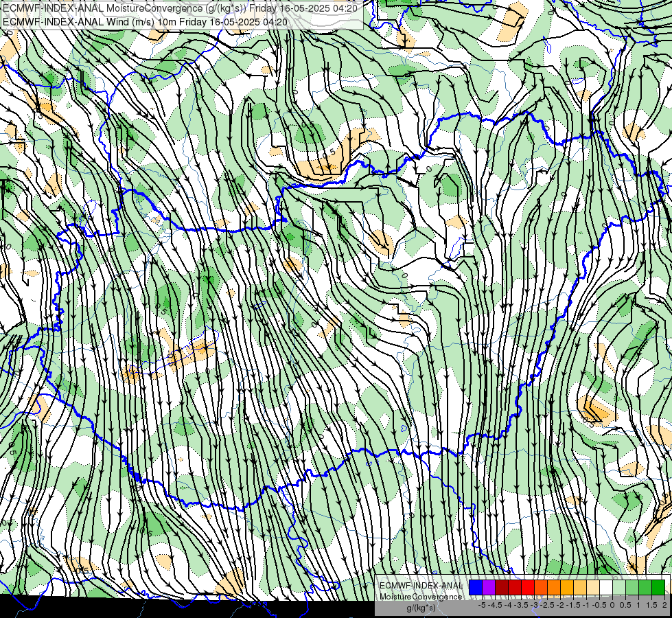Click the -4 tick label in legend
Screen dimensions: 672x618
tap(508, 605)
